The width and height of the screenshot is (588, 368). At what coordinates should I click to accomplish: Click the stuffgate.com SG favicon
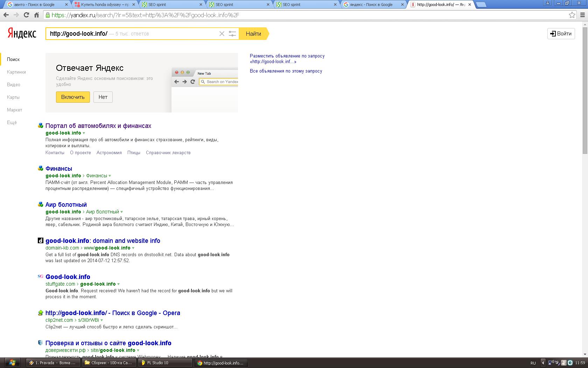tap(41, 277)
